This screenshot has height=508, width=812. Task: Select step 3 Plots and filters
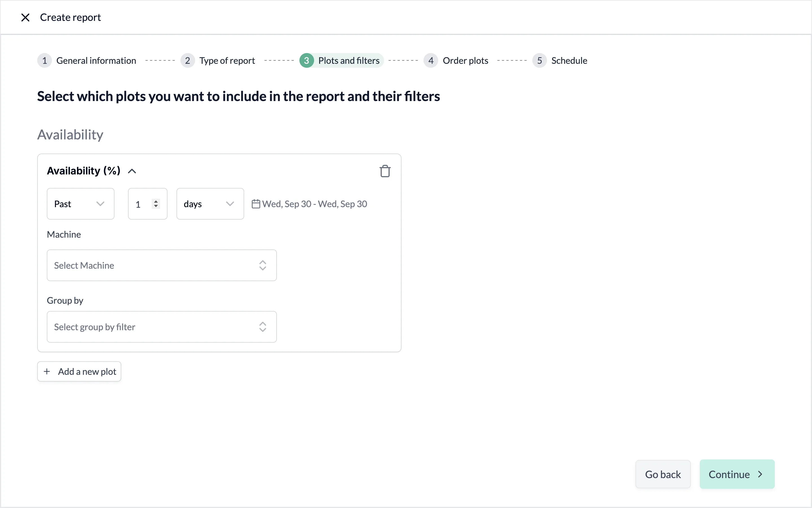[x=341, y=61]
